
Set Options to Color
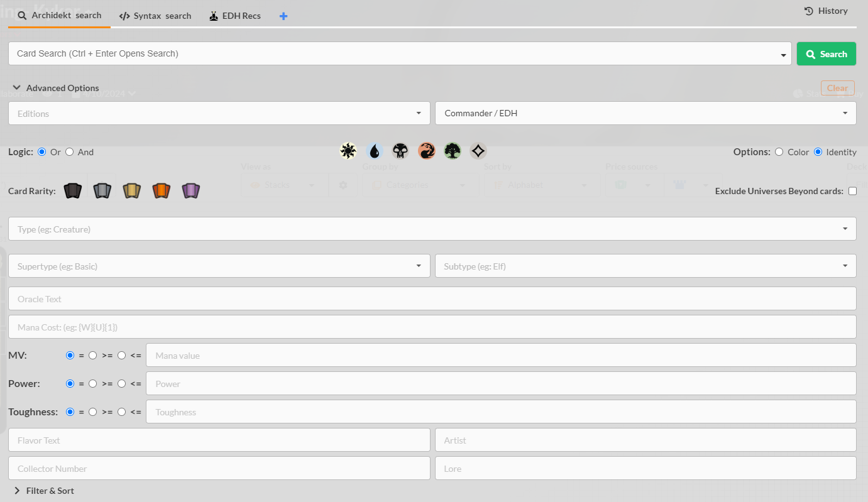click(x=779, y=151)
